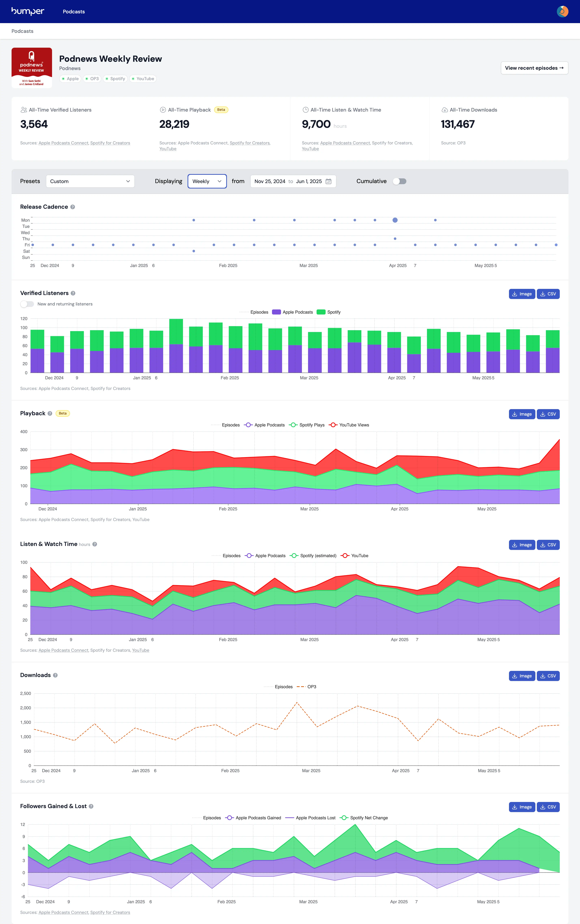Click View recent episodes button
The height and width of the screenshot is (924, 580).
[534, 68]
